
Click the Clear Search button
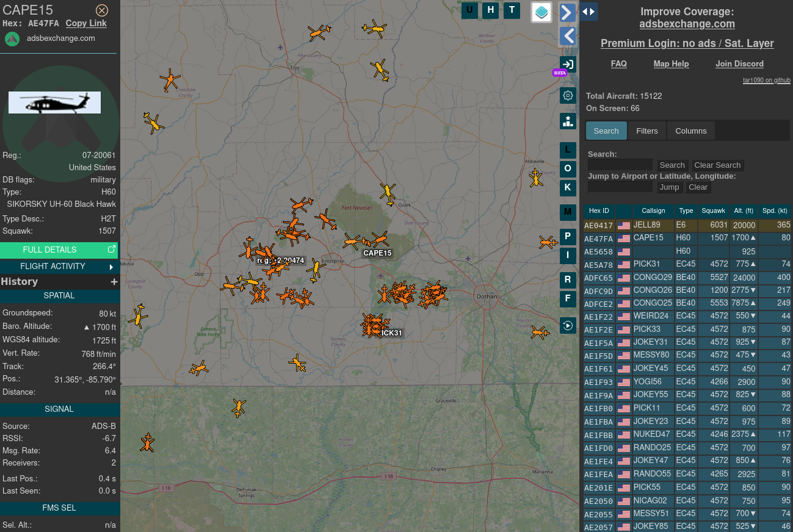[717, 165]
